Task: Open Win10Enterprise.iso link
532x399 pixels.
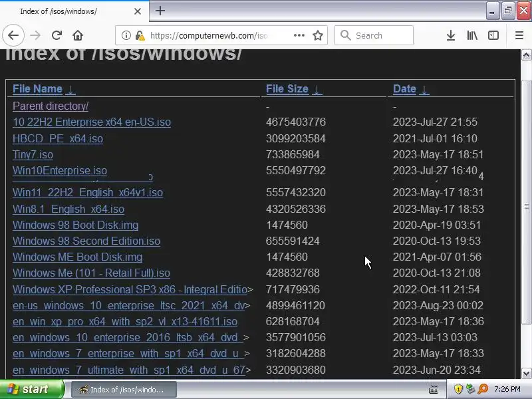Action: pos(60,171)
